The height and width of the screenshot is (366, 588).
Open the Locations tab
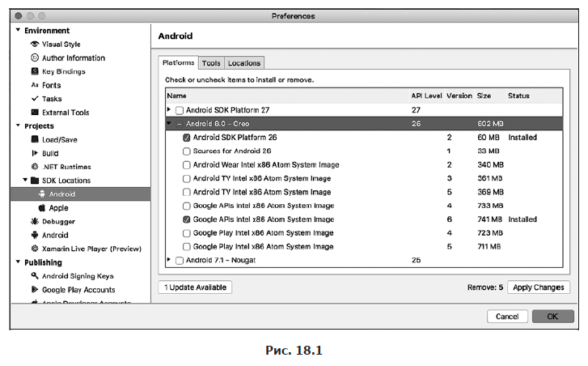(x=244, y=63)
